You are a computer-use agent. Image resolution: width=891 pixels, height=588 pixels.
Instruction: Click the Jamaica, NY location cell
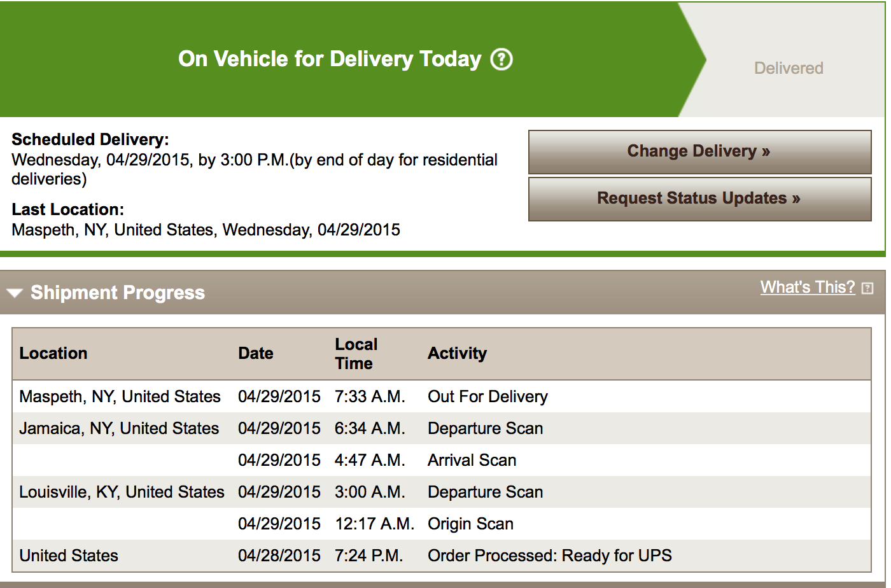pos(119,428)
